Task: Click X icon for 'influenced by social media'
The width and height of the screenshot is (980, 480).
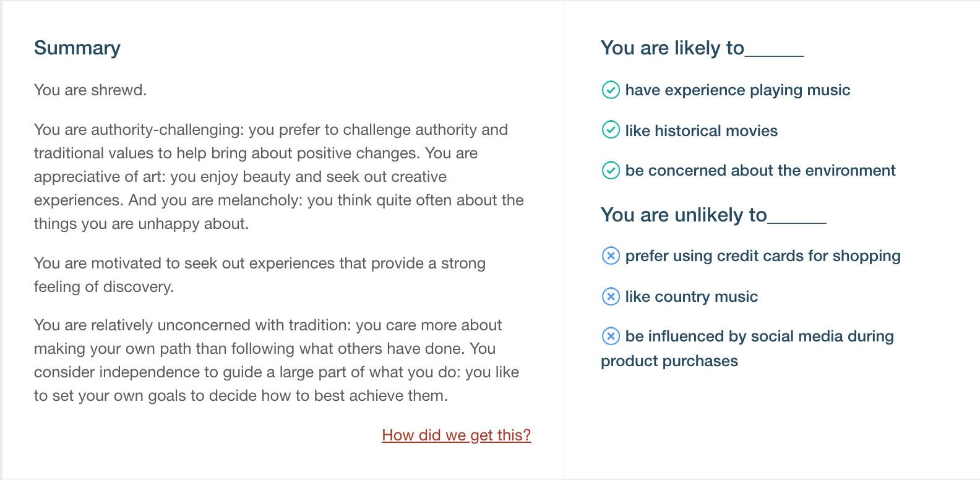Action: [x=611, y=336]
